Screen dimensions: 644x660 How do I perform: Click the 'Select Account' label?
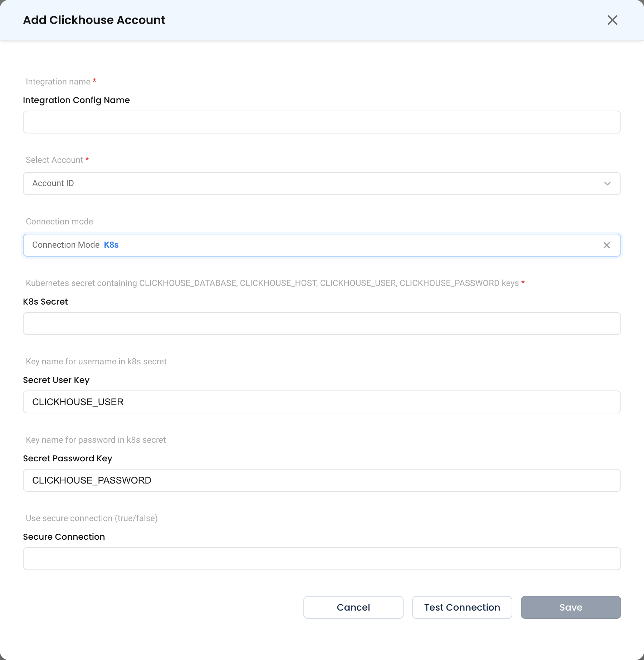[x=54, y=160]
